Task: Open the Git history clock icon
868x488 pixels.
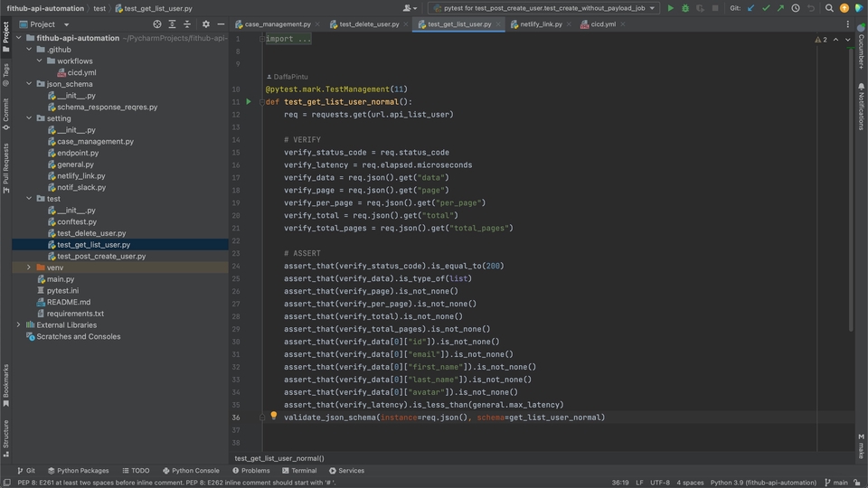Action: (796, 8)
